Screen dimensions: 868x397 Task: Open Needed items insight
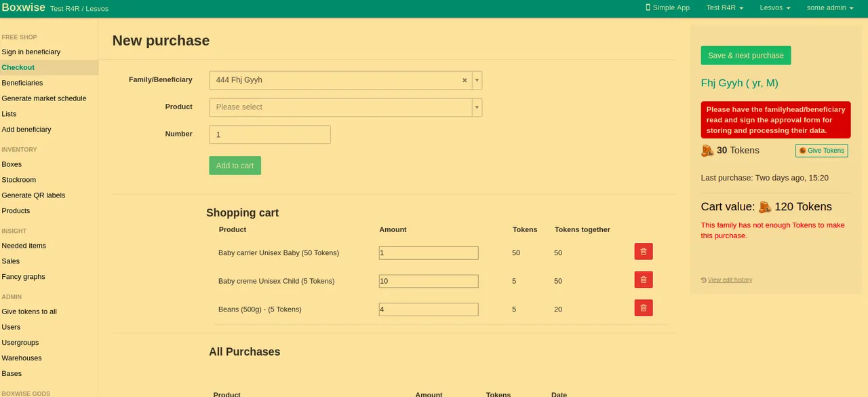tap(24, 246)
